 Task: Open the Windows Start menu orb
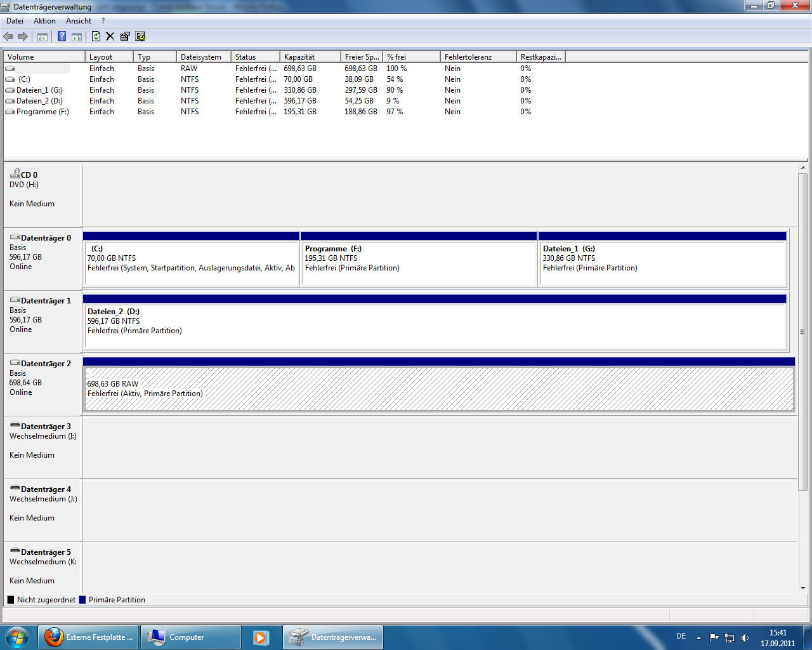pos(17,637)
